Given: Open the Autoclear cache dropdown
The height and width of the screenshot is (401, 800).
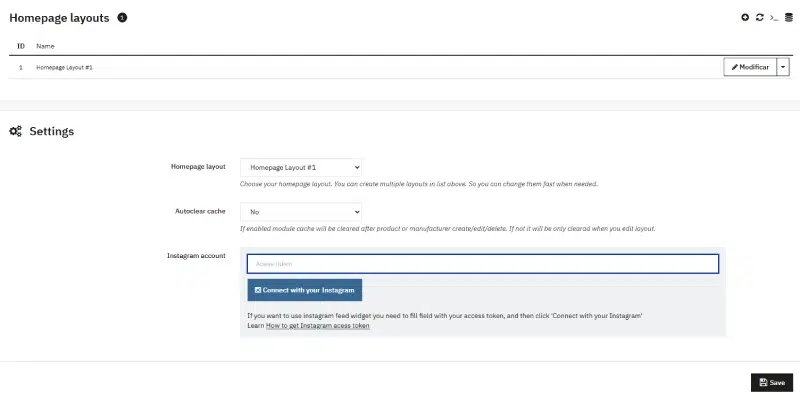Looking at the screenshot, I should pos(301,212).
